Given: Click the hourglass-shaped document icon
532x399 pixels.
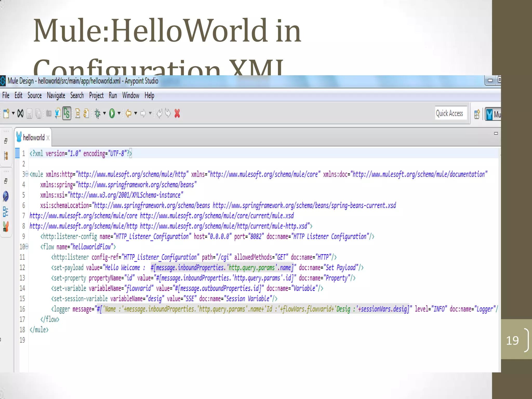Looking at the screenshot, I should pyautogui.click(x=77, y=114).
